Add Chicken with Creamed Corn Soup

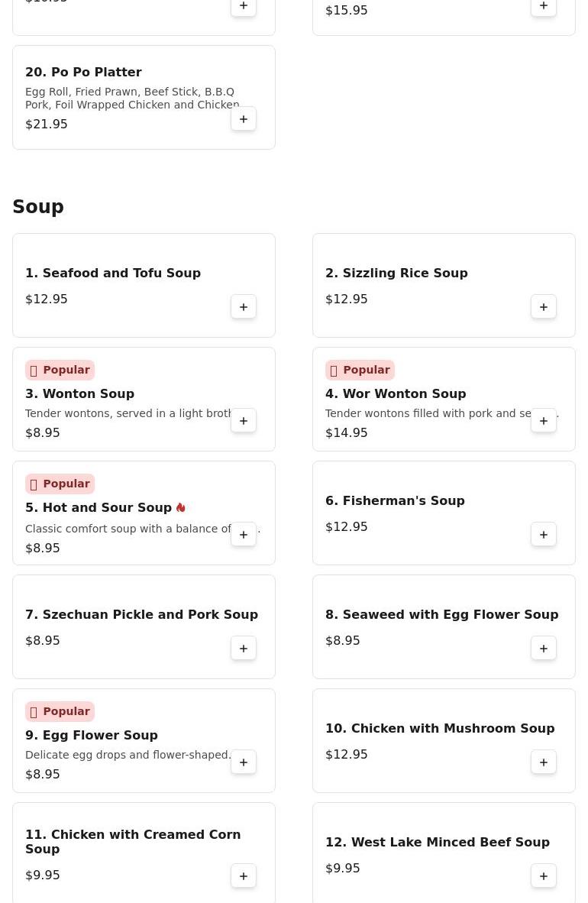(x=244, y=876)
